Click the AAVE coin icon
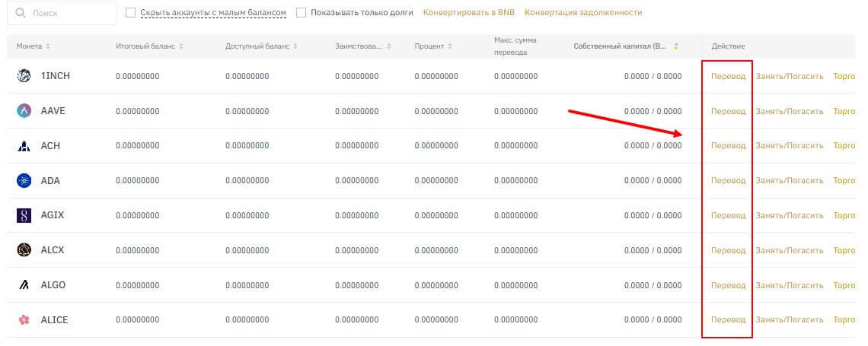The width and height of the screenshot is (868, 346). 24,111
